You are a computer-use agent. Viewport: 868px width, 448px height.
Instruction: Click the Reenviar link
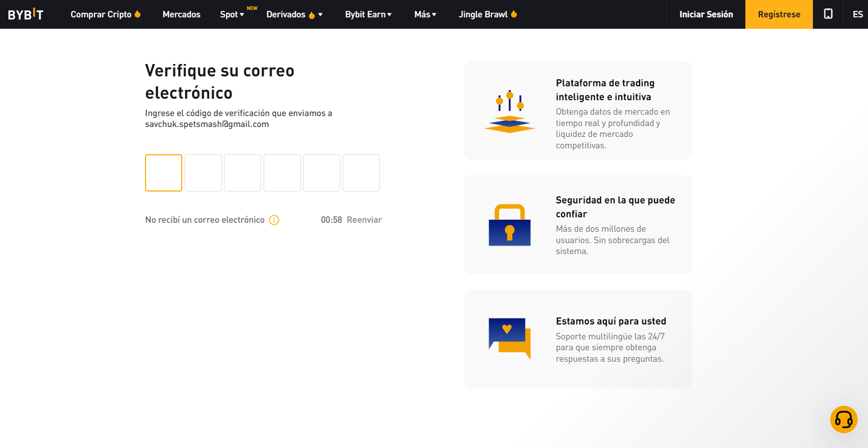click(364, 220)
